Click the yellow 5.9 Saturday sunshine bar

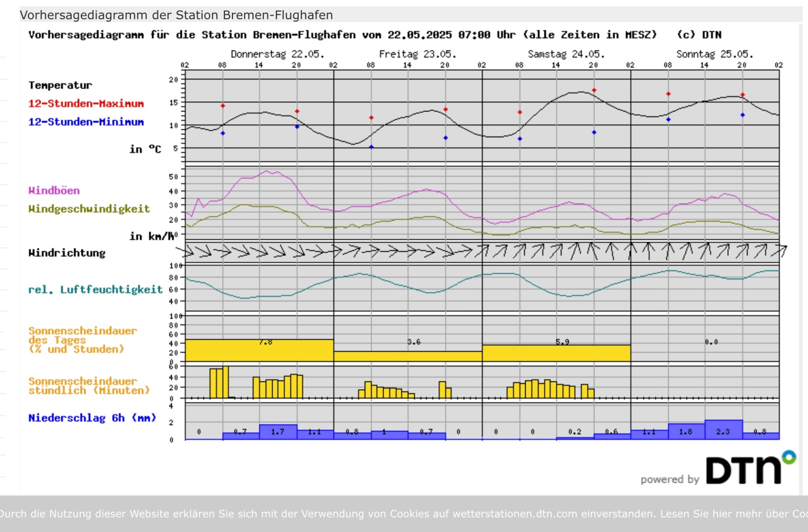(x=556, y=353)
